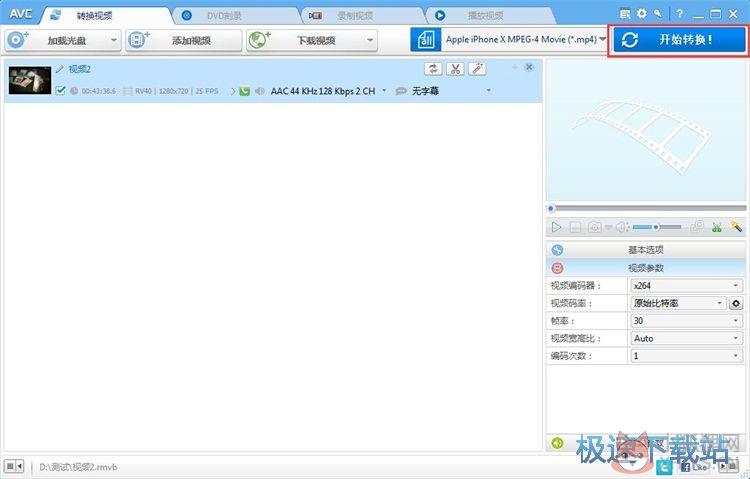Screen dimensions: 750x479
Task: Click the convert arrows icon for 视频2
Action: point(433,69)
